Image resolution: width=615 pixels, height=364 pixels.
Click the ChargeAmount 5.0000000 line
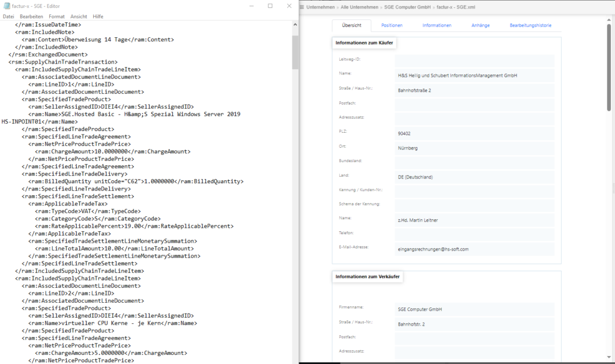click(x=111, y=353)
